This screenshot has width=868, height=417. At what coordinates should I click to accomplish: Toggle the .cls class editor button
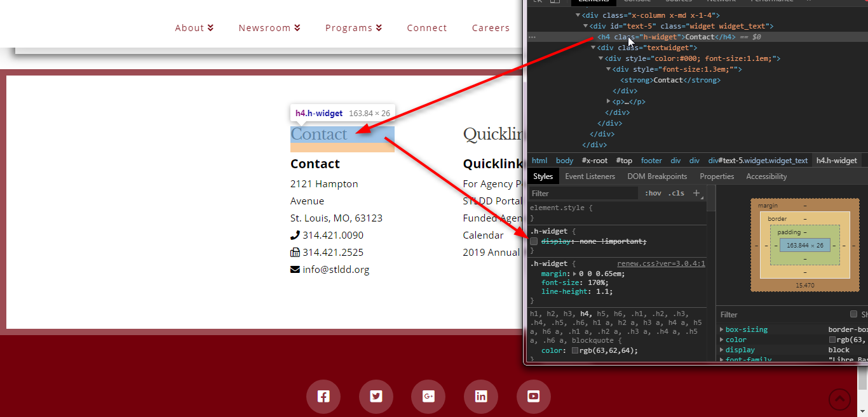(676, 193)
